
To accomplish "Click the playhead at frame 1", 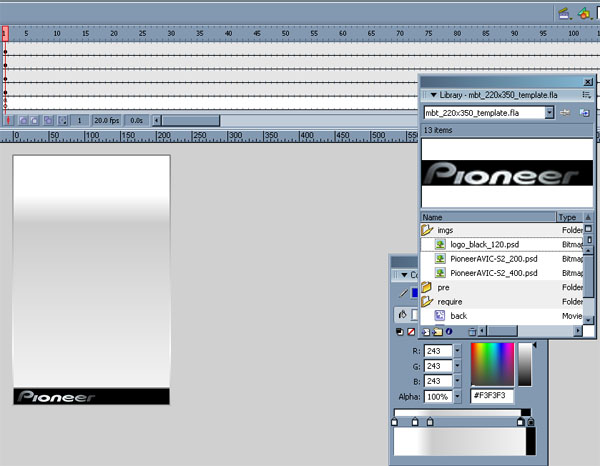I will click(x=5, y=34).
